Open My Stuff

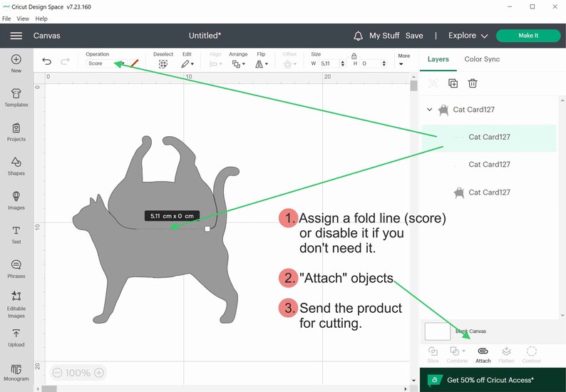(384, 36)
